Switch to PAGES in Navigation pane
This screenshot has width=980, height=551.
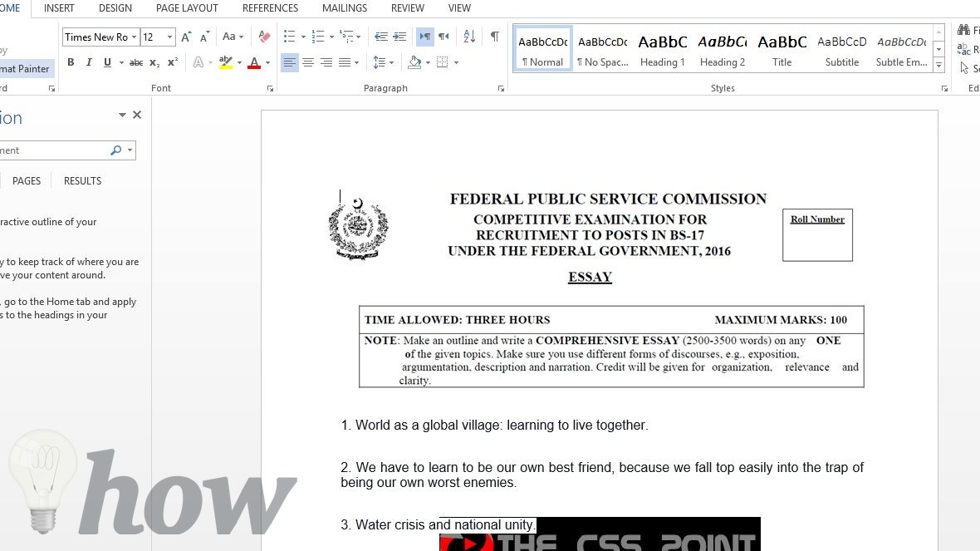pyautogui.click(x=27, y=180)
